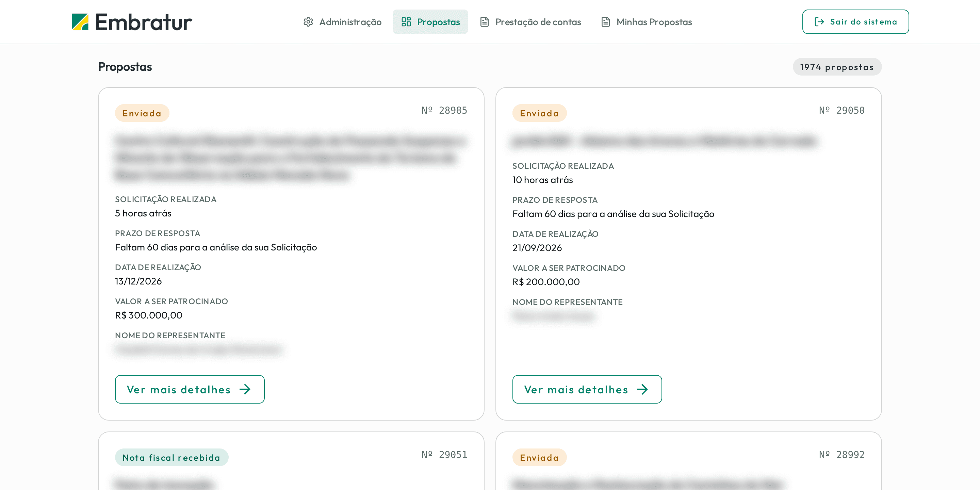The image size is (980, 490).
Task: Click the Embratur logo
Action: point(132,22)
